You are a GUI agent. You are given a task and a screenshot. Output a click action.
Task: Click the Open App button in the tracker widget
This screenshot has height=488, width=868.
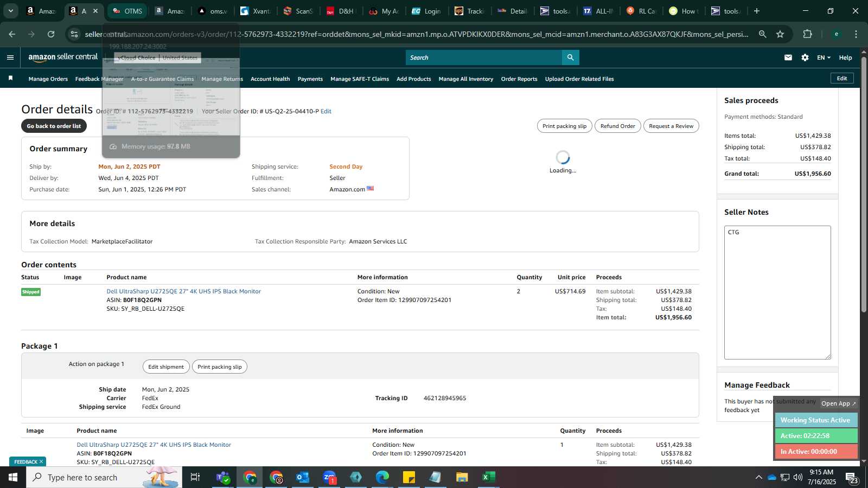pyautogui.click(x=838, y=403)
